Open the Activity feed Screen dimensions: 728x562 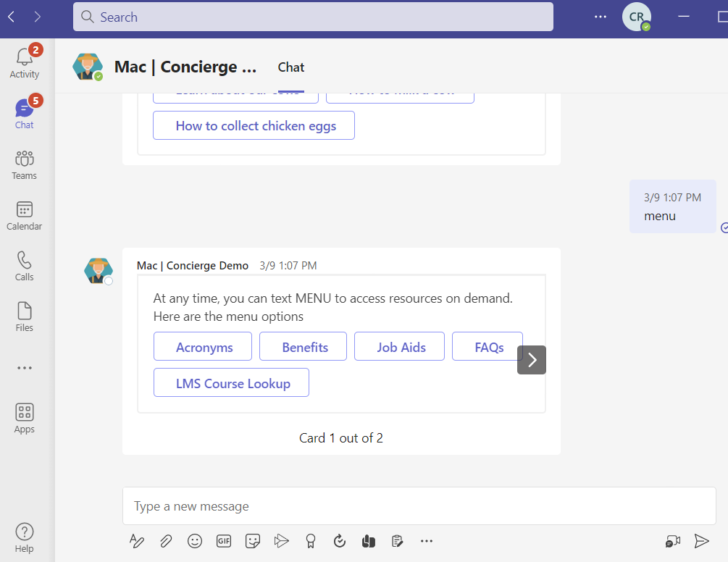25,63
